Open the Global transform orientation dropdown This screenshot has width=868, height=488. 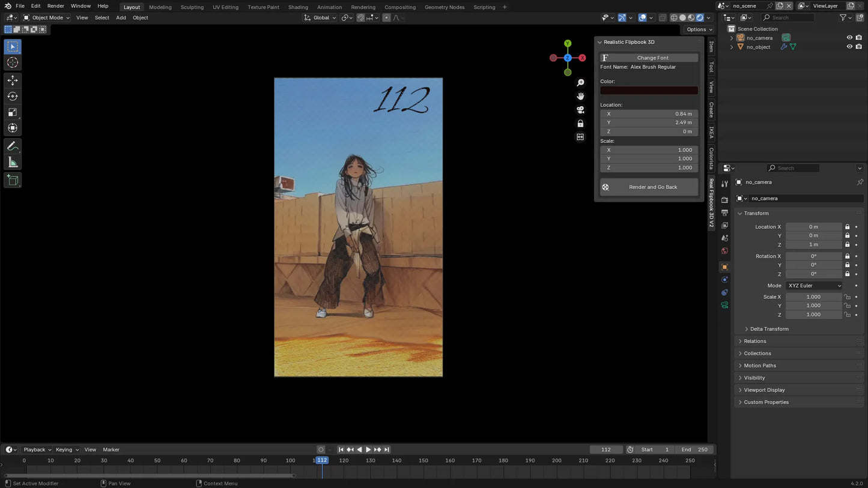[x=321, y=17]
